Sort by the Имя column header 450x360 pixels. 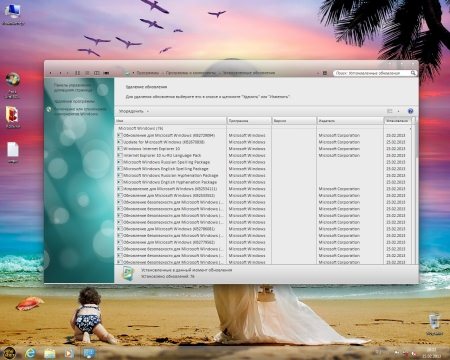coord(171,121)
